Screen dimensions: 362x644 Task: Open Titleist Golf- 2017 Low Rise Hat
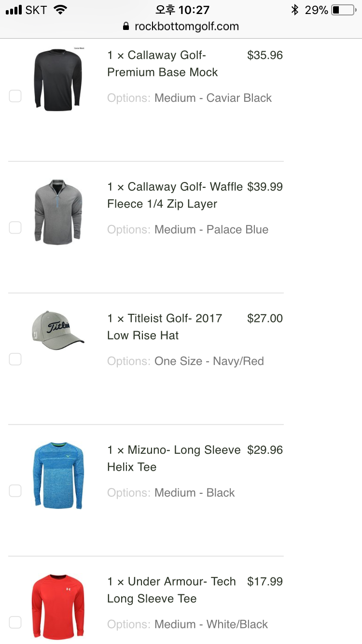tap(165, 327)
